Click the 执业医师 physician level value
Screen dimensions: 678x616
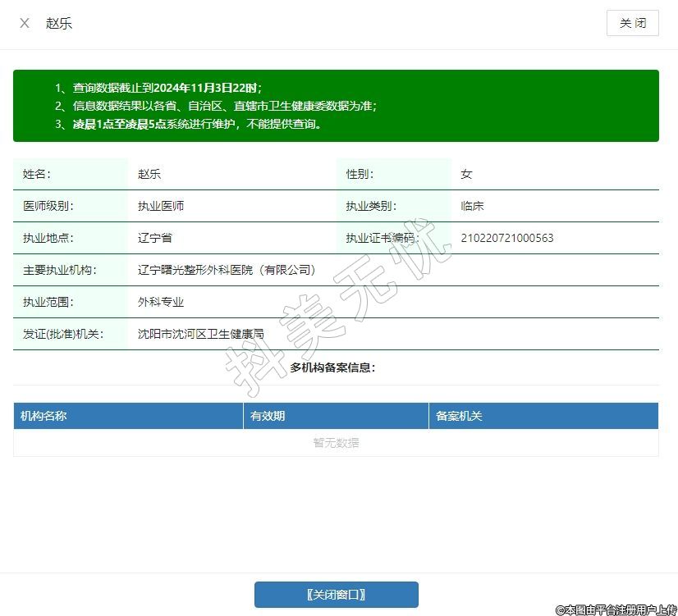161,206
